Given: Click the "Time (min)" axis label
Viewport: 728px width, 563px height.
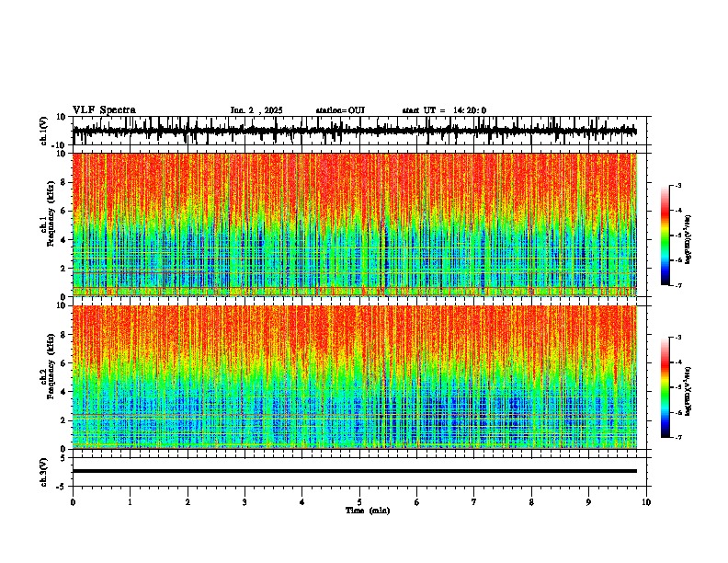Looking at the screenshot, I should 368,511.
